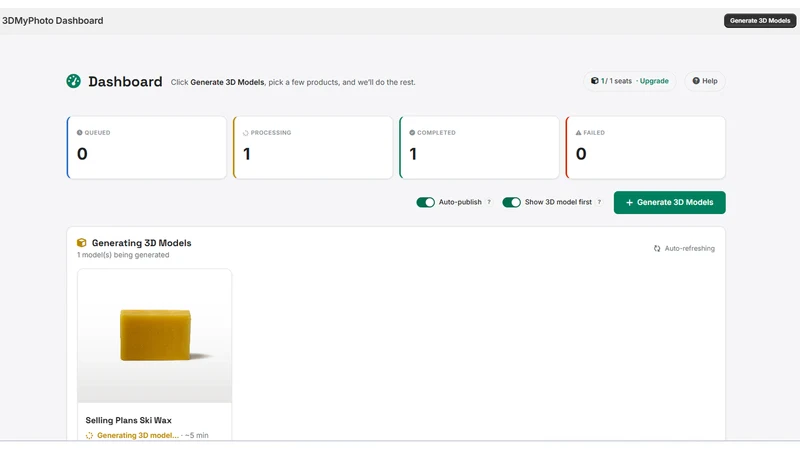Click the Completed checkmark icon
Image resolution: width=800 pixels, height=450 pixels.
[x=412, y=133]
